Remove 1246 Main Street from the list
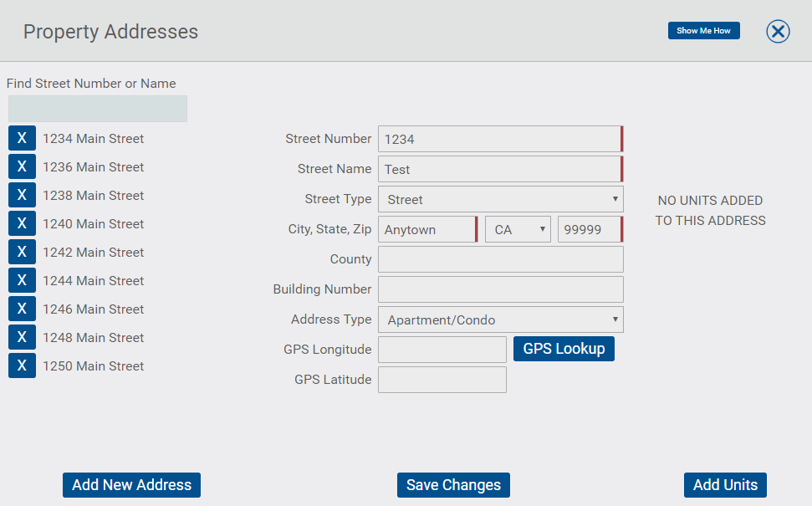 (22, 309)
